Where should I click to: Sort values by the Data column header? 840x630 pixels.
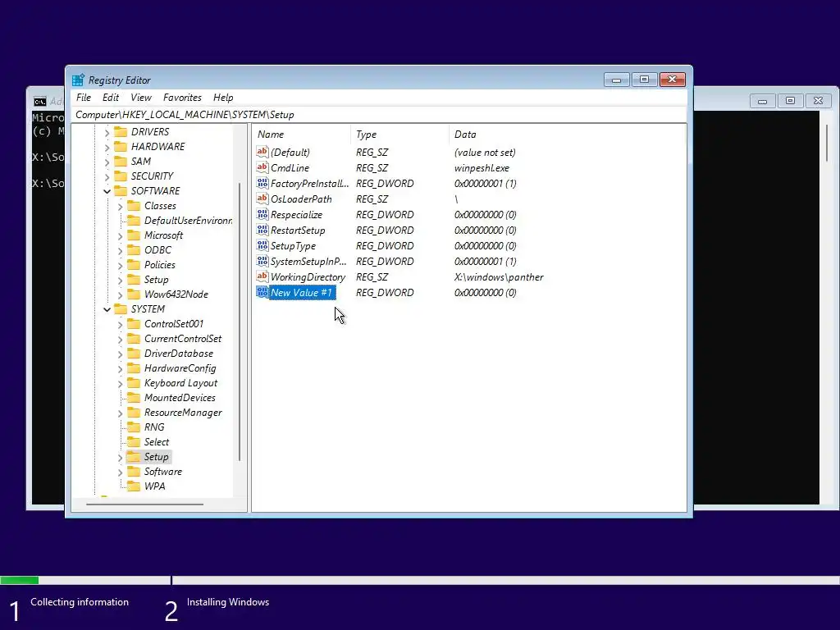[567, 135]
